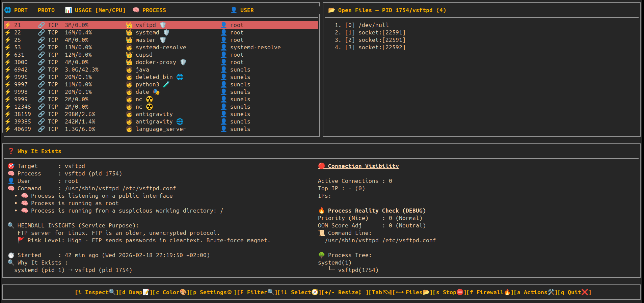The height and width of the screenshot is (303, 644).
Task: Open Settings from the footer bar
Action: click(x=213, y=292)
